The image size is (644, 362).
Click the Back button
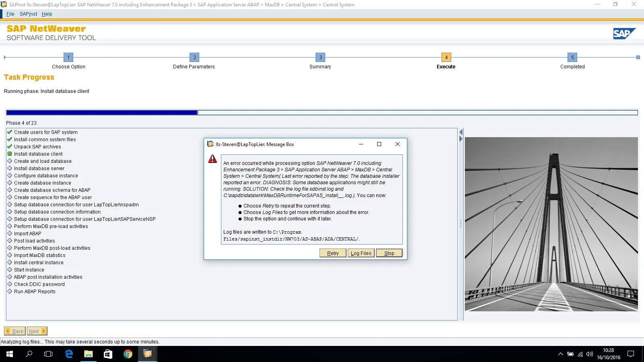pos(15,331)
